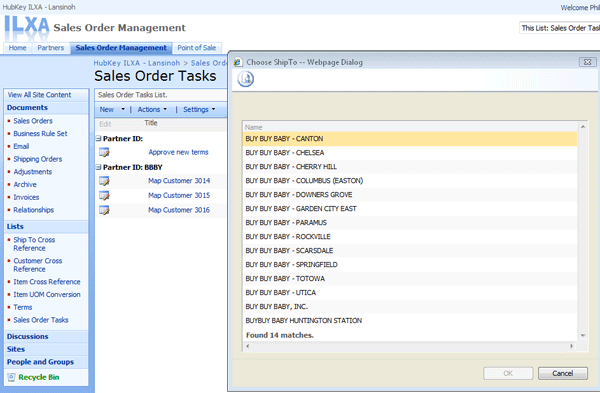Click the search icon in ShipTo dialog

click(x=245, y=79)
